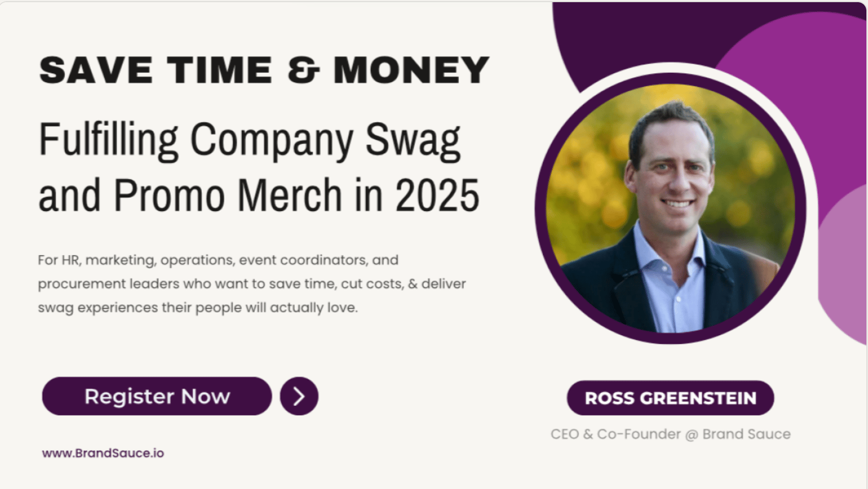This screenshot has width=868, height=489.
Task: Click the word MONEY in the headline
Action: tap(411, 71)
